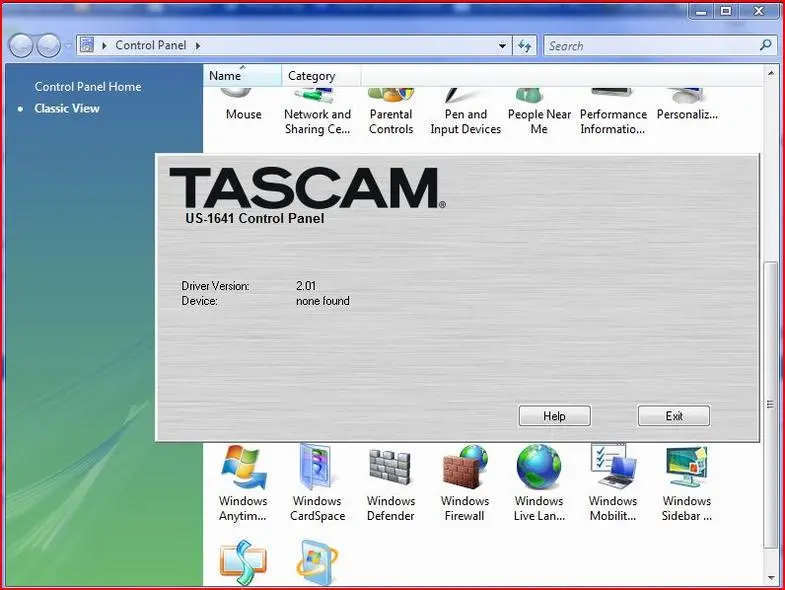Open the unlabeled Windows-logo icon in bottom row
785x590 pixels.
(316, 562)
